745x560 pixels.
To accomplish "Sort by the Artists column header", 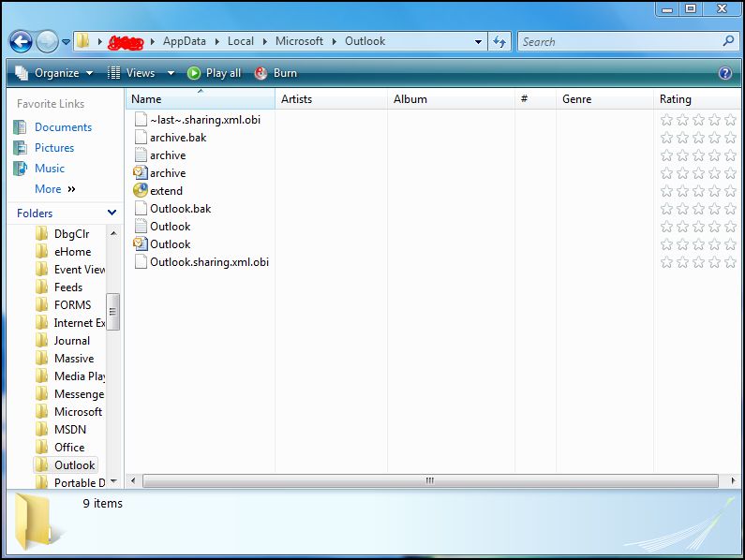I will point(331,99).
